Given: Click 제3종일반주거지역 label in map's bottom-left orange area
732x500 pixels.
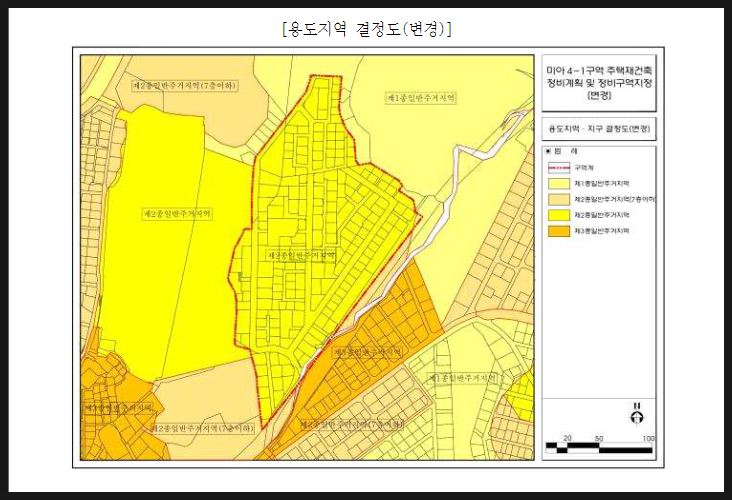Looking at the screenshot, I should pos(118,408).
